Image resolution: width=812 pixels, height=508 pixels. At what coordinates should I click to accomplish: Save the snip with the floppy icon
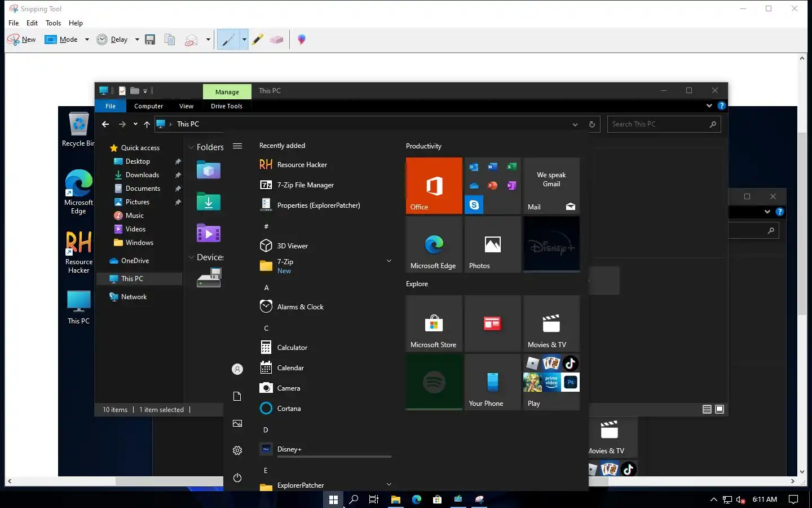[x=150, y=40]
